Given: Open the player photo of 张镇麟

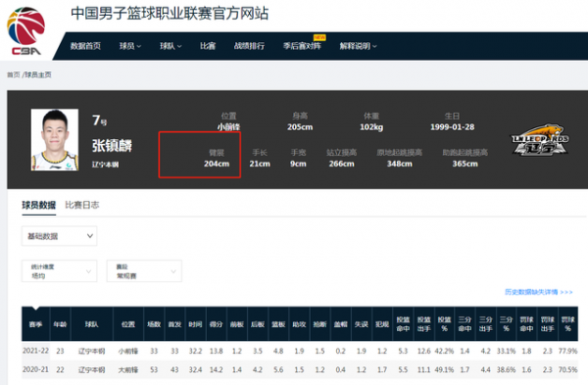Looking at the screenshot, I should tap(55, 140).
